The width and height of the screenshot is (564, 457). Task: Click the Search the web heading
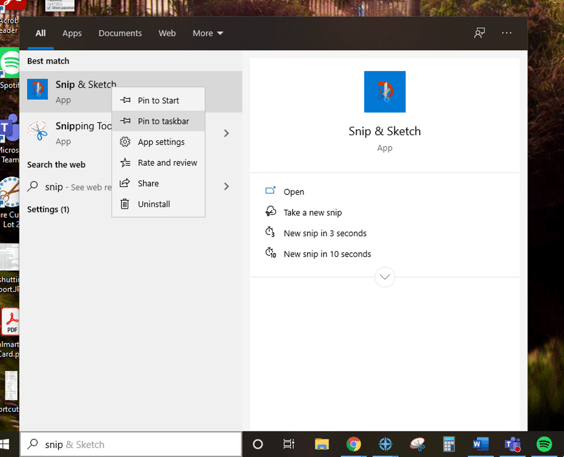click(x=56, y=165)
